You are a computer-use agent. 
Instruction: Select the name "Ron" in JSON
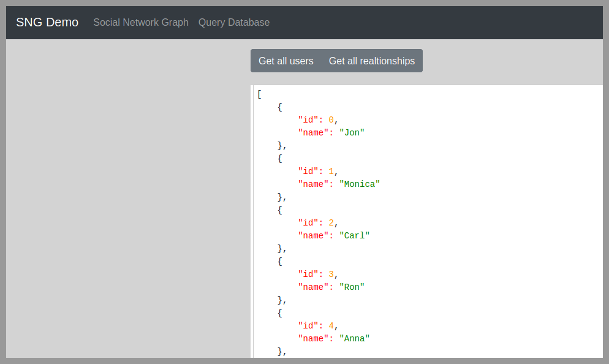[x=352, y=287]
